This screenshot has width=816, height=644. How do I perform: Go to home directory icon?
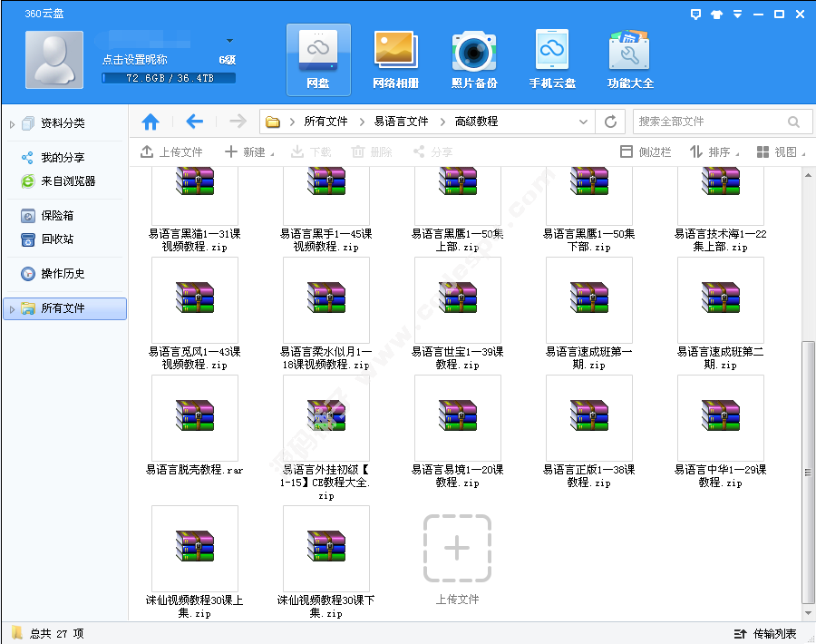click(151, 122)
